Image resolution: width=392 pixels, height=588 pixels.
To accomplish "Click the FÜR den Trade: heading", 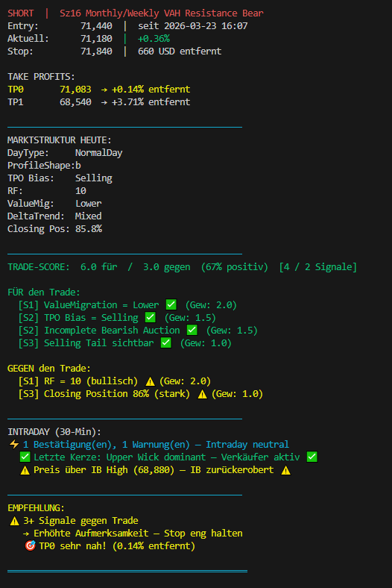I will [x=44, y=292].
